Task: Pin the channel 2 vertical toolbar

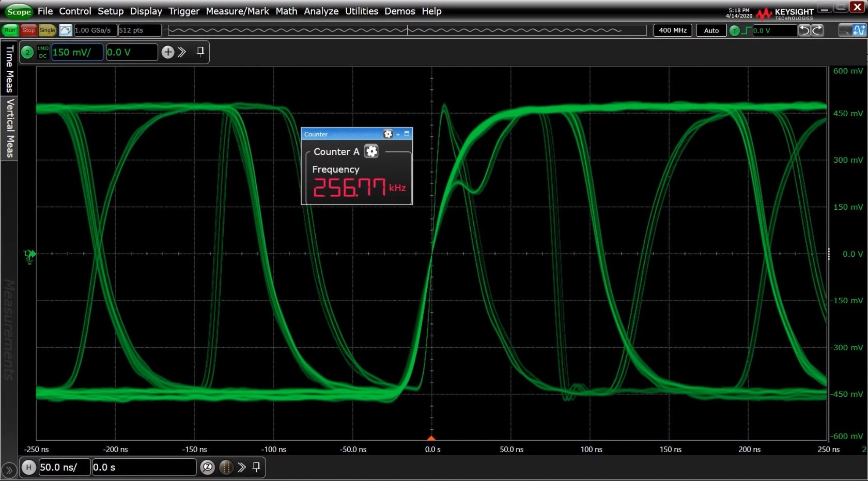Action: tap(200, 52)
